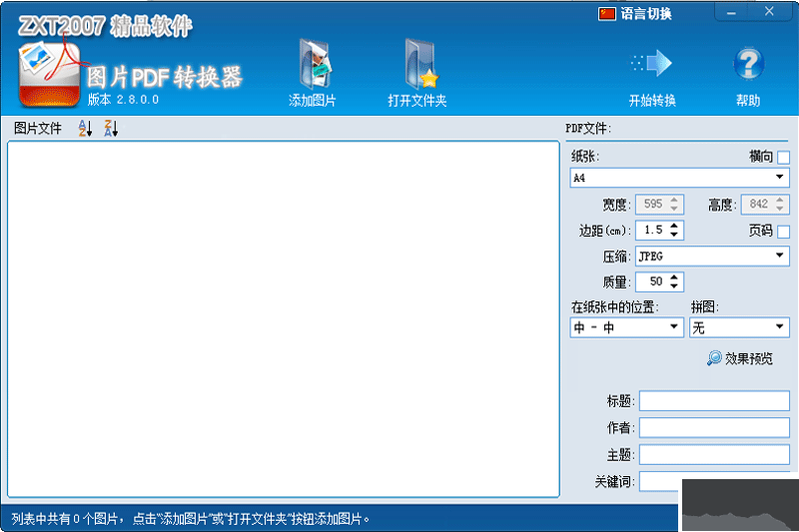Screen dimensions: 799x532
Task: Sort image list ascending A-Z
Action: coord(85,129)
